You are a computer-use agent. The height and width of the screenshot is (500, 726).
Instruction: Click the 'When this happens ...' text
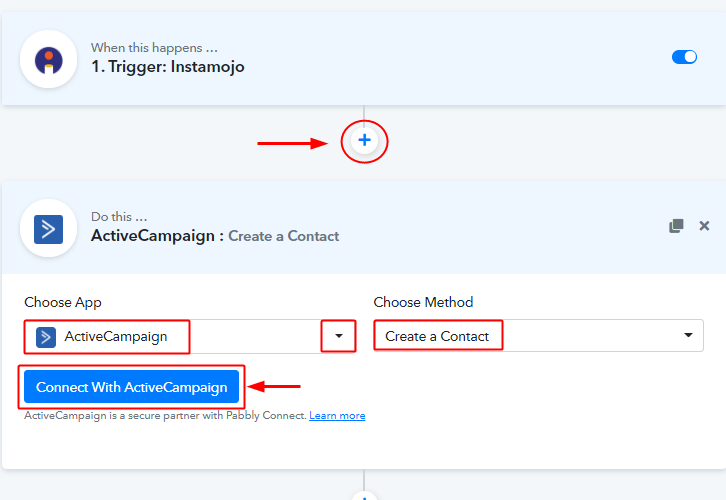tap(154, 48)
